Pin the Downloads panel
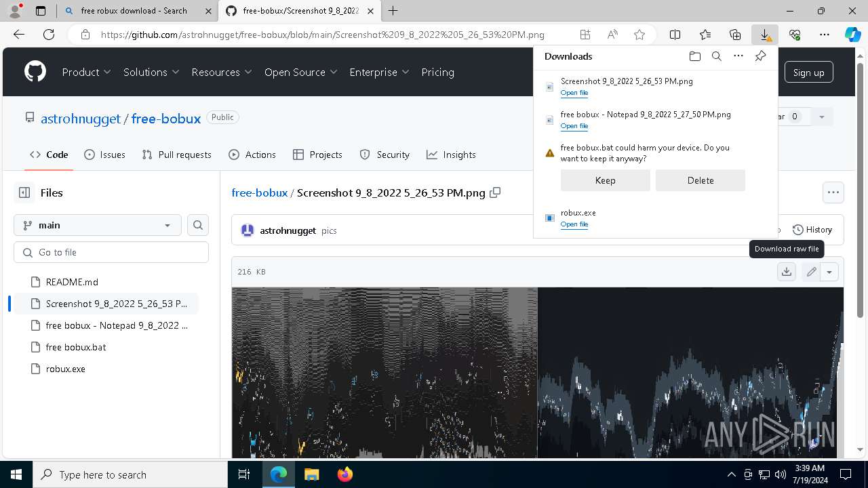 click(760, 56)
